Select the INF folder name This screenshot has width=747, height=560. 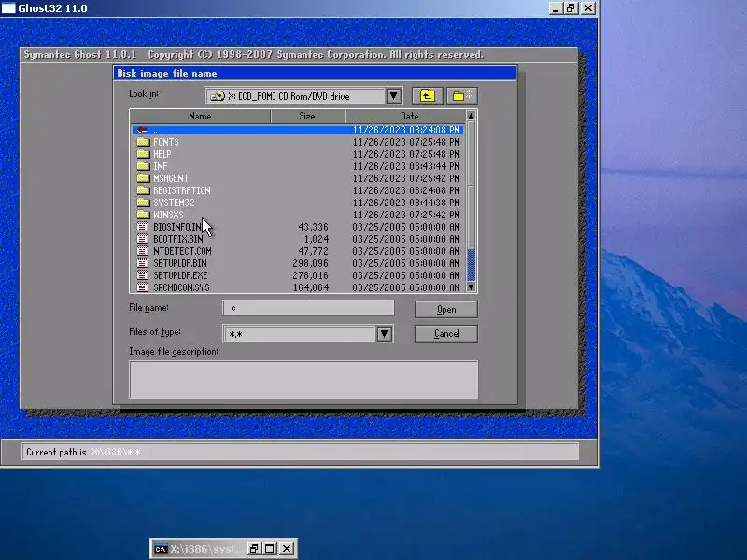(160, 166)
